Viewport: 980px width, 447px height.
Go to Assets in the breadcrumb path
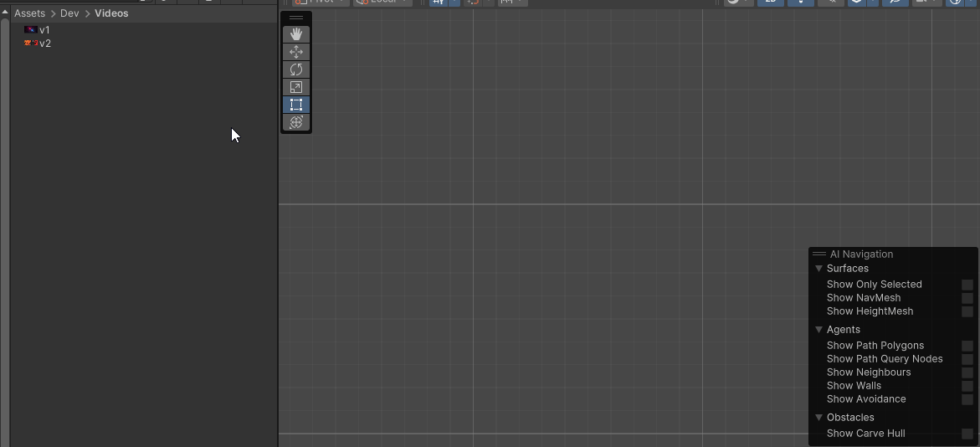pos(29,13)
